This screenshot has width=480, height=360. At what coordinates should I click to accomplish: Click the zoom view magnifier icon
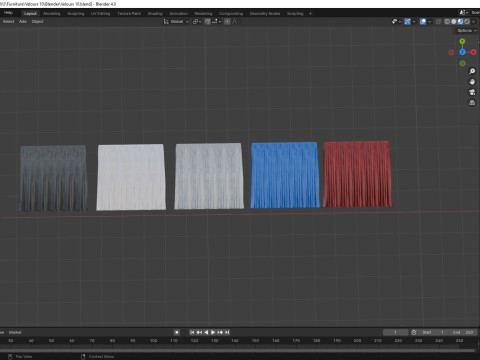(472, 71)
